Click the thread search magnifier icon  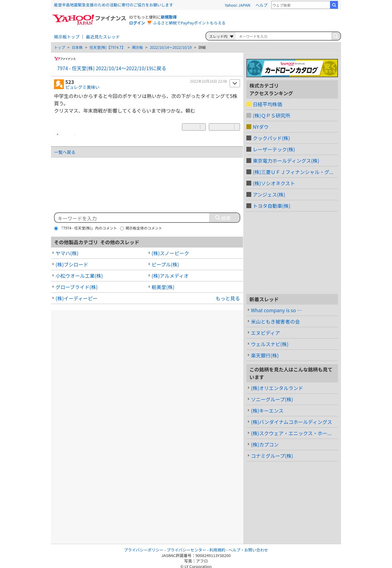[336, 36]
